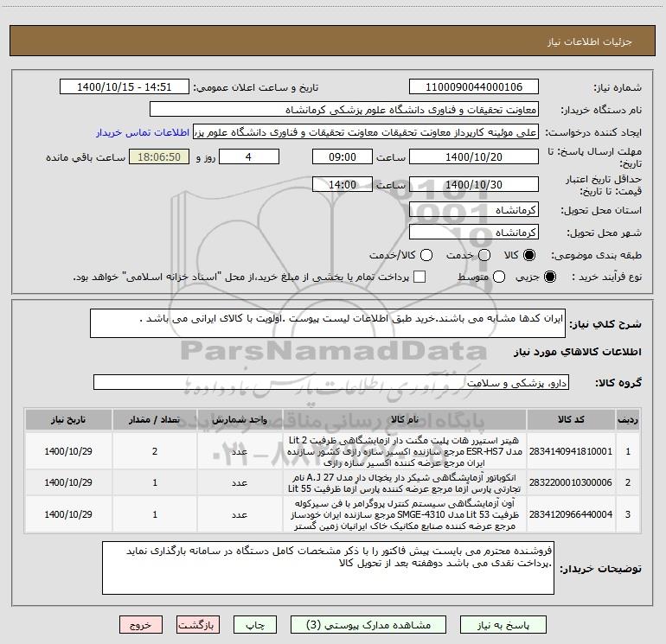
Task: Open the اطلاعات تماس خریدار link
Action: pyautogui.click(x=143, y=132)
